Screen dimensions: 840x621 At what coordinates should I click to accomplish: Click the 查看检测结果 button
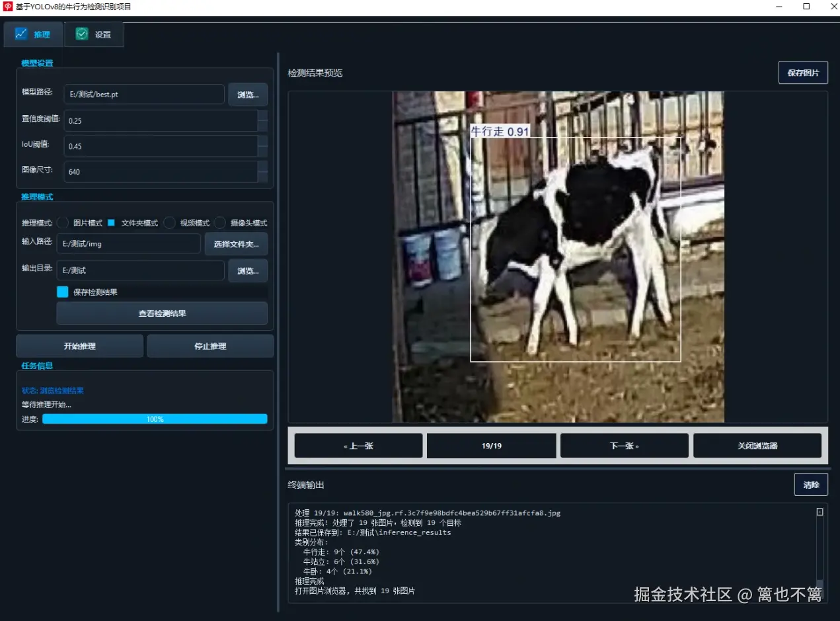[162, 313]
